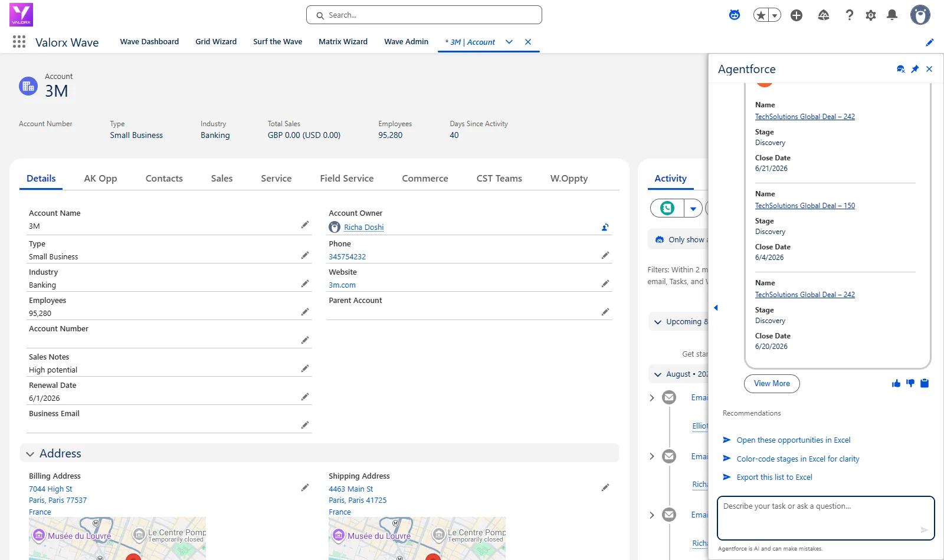Image resolution: width=944 pixels, height=560 pixels.
Task: Click the Valorx logo
Action: click(21, 15)
